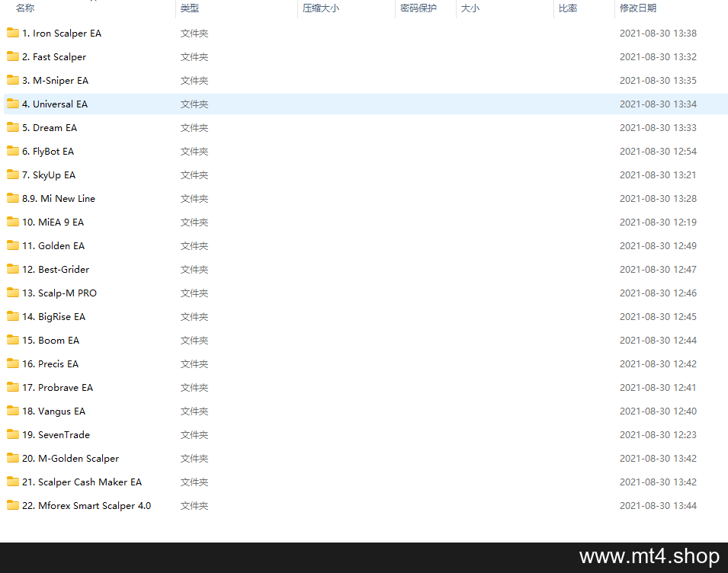The width and height of the screenshot is (728, 573).
Task: Click the 密码保护 column header
Action: tap(419, 8)
